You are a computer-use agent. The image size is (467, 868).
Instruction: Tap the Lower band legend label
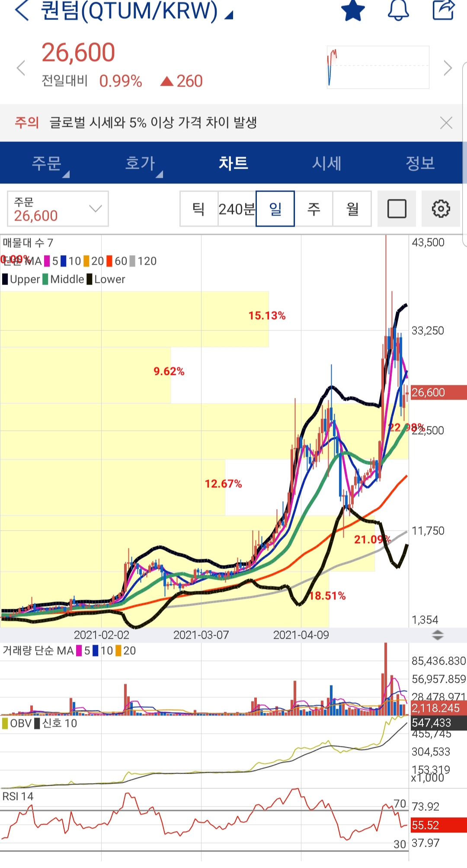click(106, 279)
